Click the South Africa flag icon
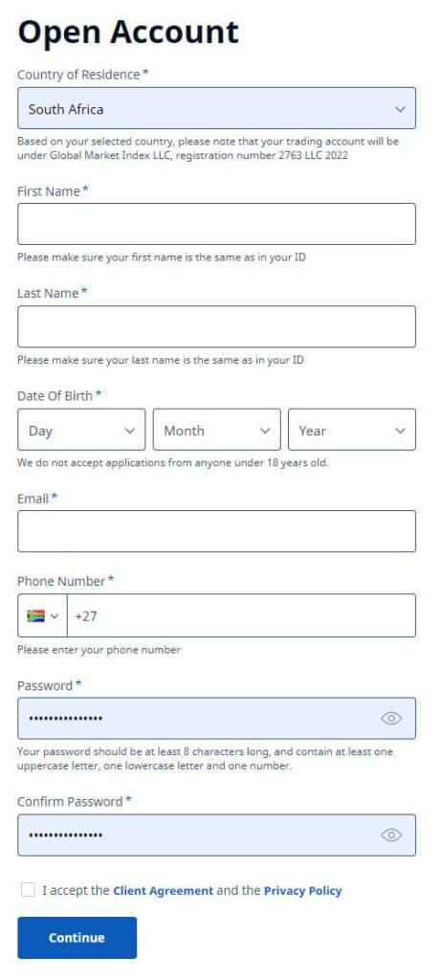The height and width of the screenshot is (980, 439). click(x=35, y=615)
